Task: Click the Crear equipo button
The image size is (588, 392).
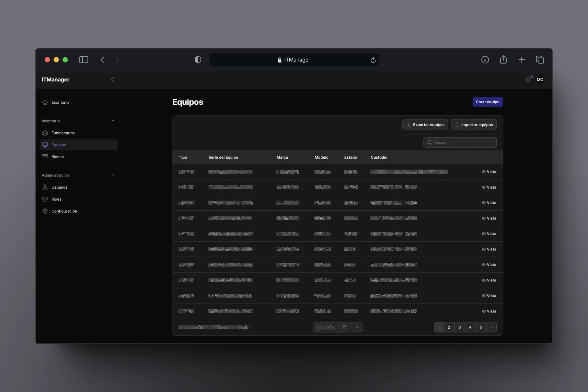Action: (487, 102)
